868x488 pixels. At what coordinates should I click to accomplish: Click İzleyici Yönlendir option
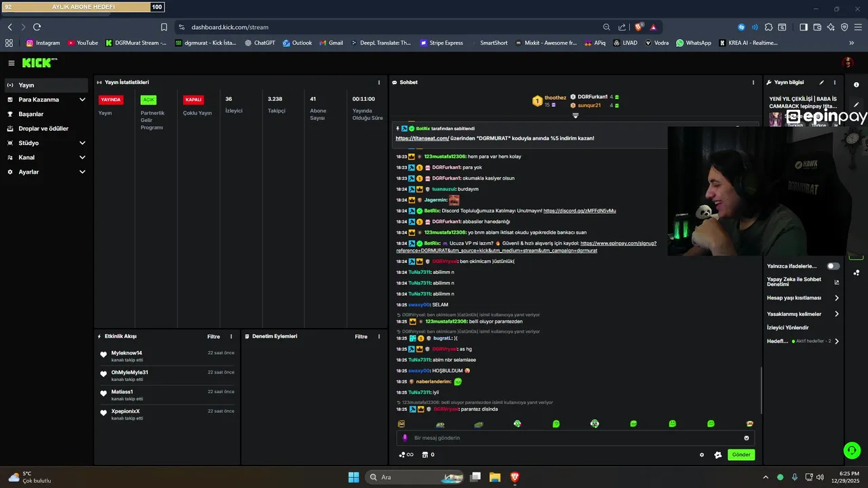click(x=788, y=327)
